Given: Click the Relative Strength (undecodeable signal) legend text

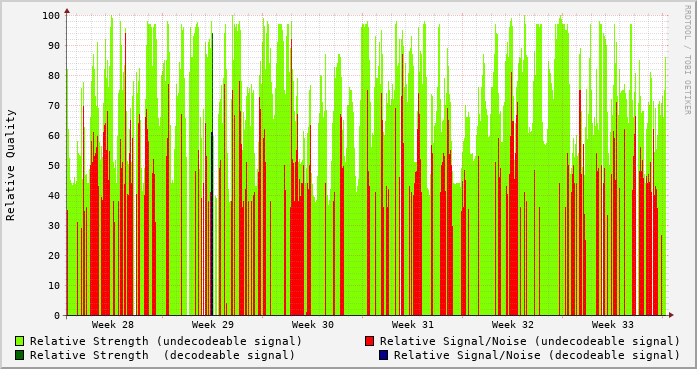Looking at the screenshot, I should click(x=166, y=341).
